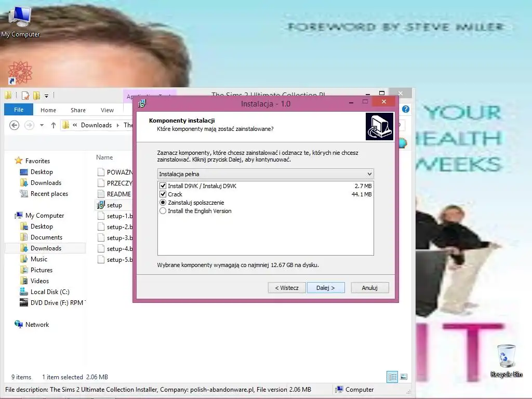Select the setup-1 file row

[x=115, y=216]
